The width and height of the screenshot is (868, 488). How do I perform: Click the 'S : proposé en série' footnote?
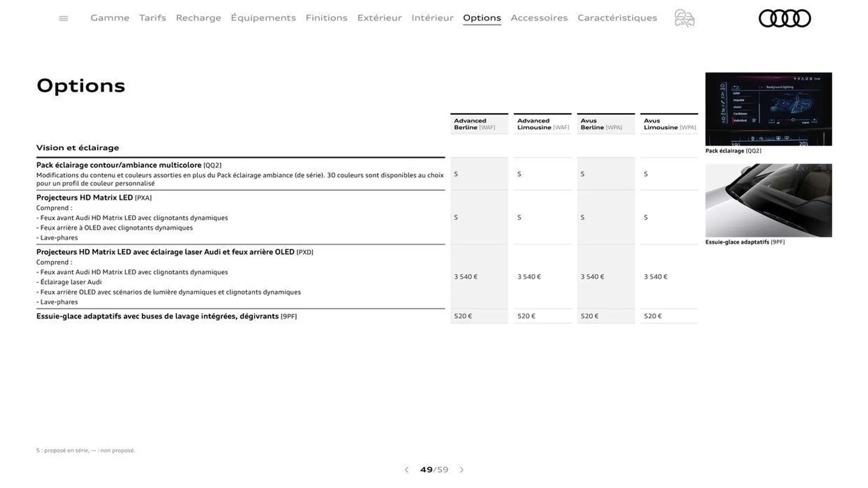[86, 450]
